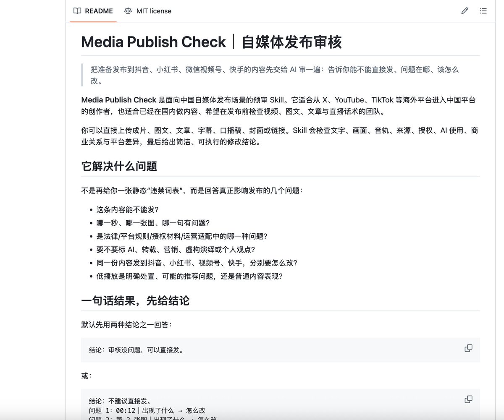Open the README tab
Image resolution: width=504 pixels, height=420 pixels.
coord(93,11)
